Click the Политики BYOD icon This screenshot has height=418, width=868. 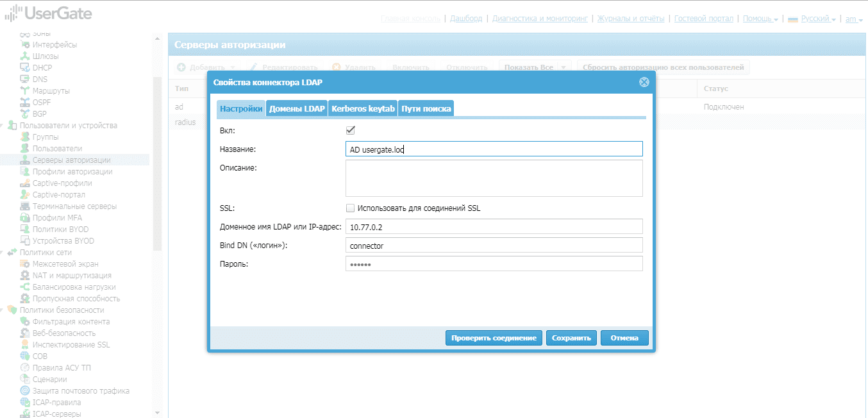tap(25, 229)
